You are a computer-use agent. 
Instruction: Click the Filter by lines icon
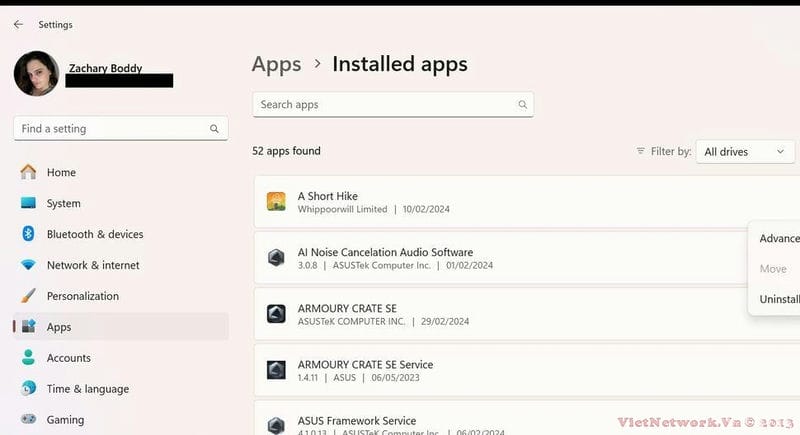(x=640, y=151)
